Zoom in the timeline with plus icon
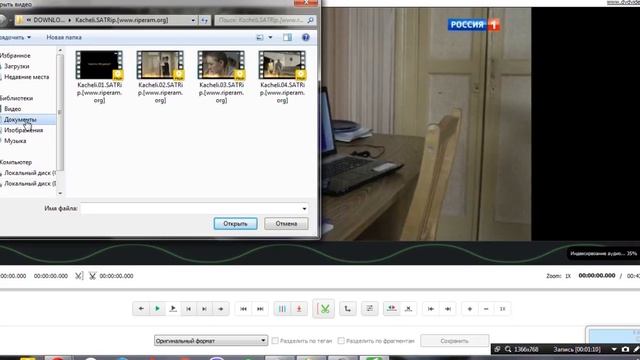 coord(470,309)
